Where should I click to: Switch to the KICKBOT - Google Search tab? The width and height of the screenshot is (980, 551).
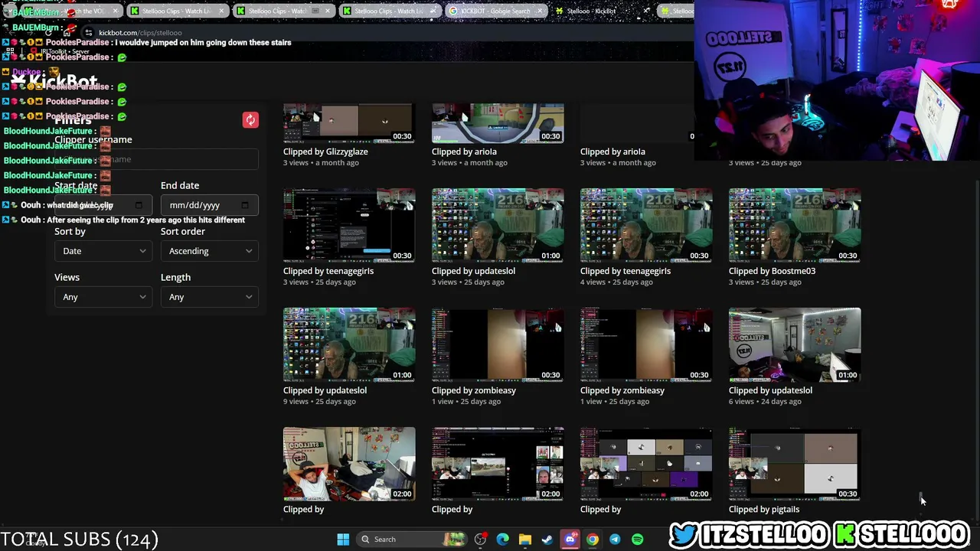click(495, 11)
